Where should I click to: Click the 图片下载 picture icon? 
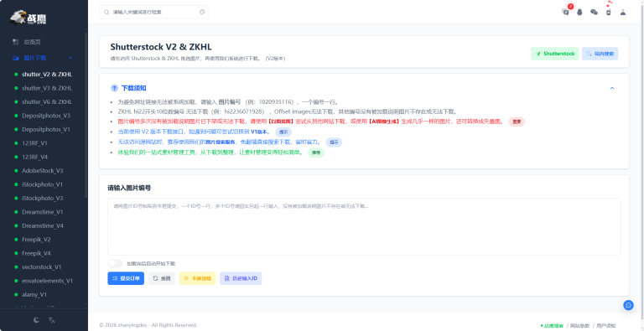[16, 58]
